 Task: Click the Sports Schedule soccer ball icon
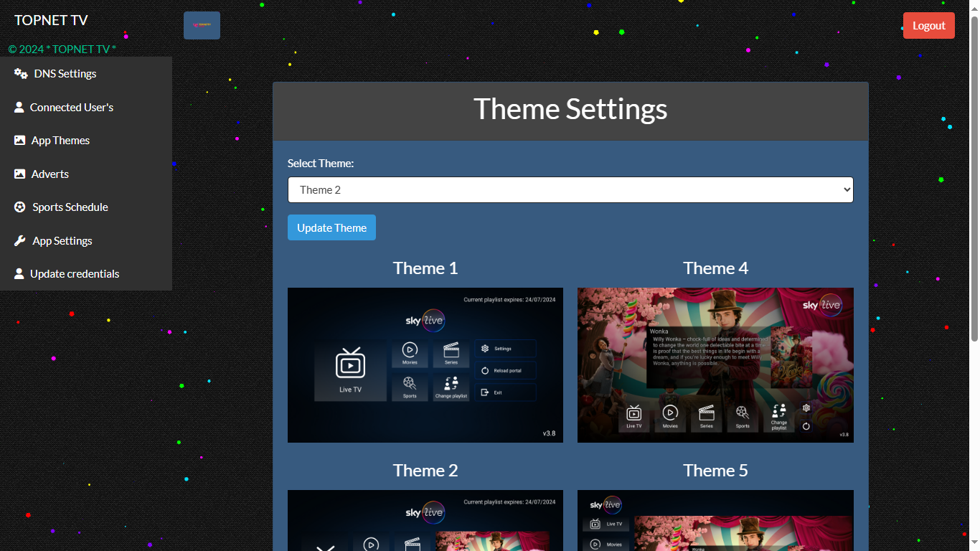[20, 207]
